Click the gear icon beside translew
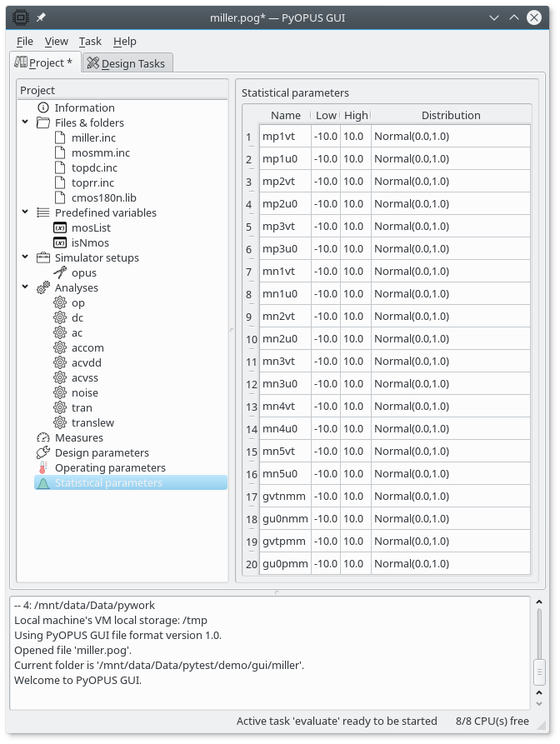Screen dimensions: 560x744 60,422
